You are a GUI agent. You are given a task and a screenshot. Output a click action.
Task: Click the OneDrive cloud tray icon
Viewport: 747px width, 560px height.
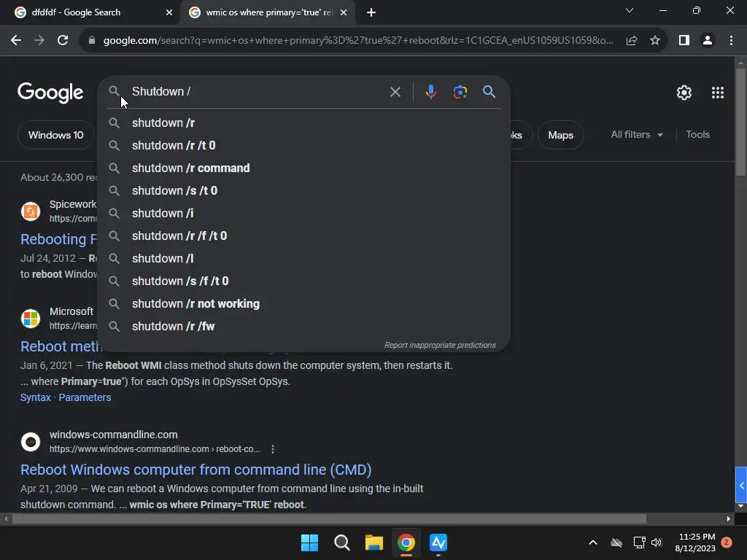click(616, 542)
